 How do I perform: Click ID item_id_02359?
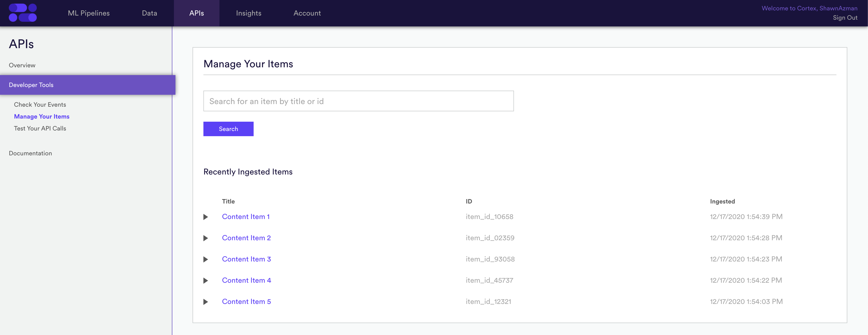click(x=490, y=238)
